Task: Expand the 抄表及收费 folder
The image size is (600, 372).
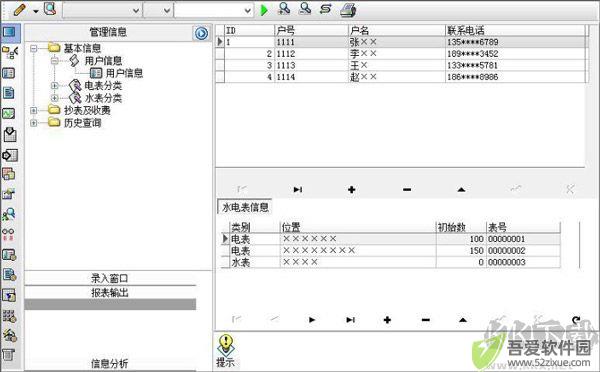Action: pyautogui.click(x=34, y=111)
